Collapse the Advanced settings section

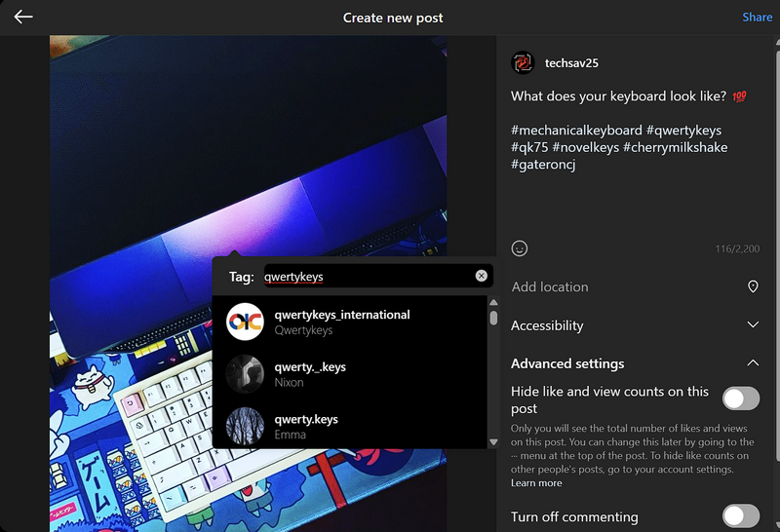click(x=753, y=363)
